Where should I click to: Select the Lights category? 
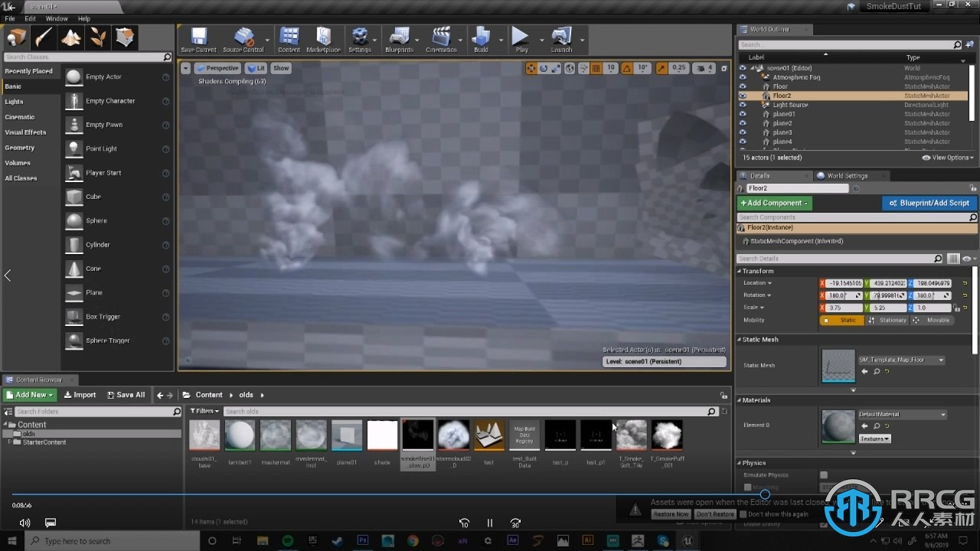coord(14,102)
